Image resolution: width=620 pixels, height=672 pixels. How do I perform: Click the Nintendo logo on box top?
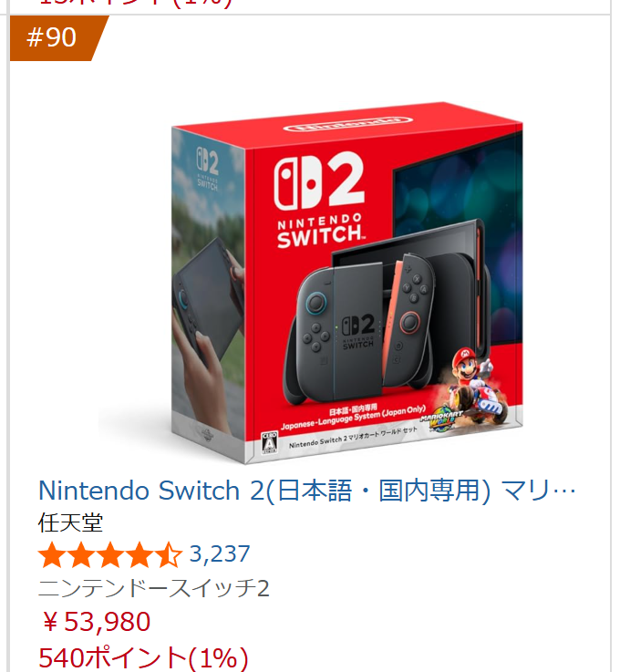347,125
